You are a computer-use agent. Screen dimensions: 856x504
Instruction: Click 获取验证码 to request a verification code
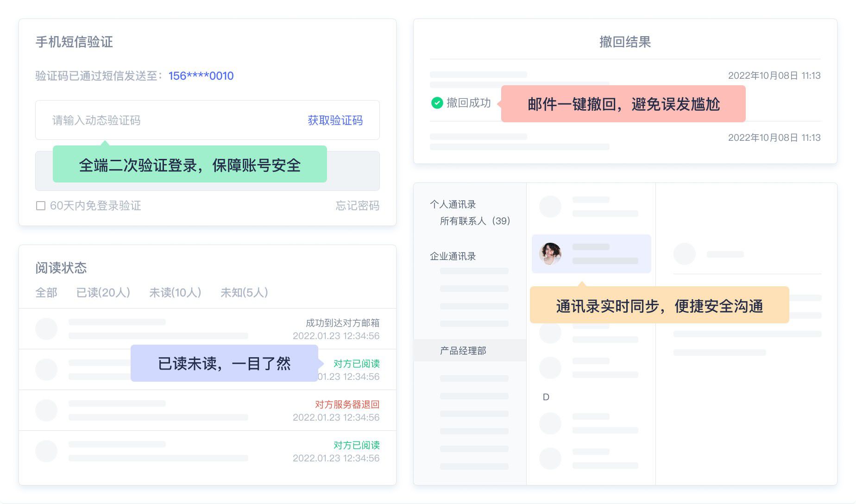coord(334,120)
